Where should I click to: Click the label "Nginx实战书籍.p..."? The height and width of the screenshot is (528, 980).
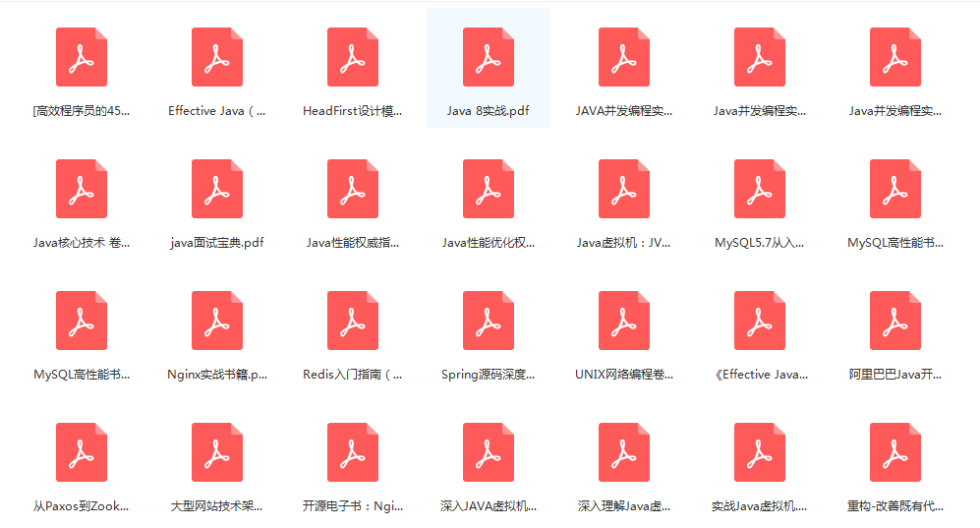pos(217,375)
